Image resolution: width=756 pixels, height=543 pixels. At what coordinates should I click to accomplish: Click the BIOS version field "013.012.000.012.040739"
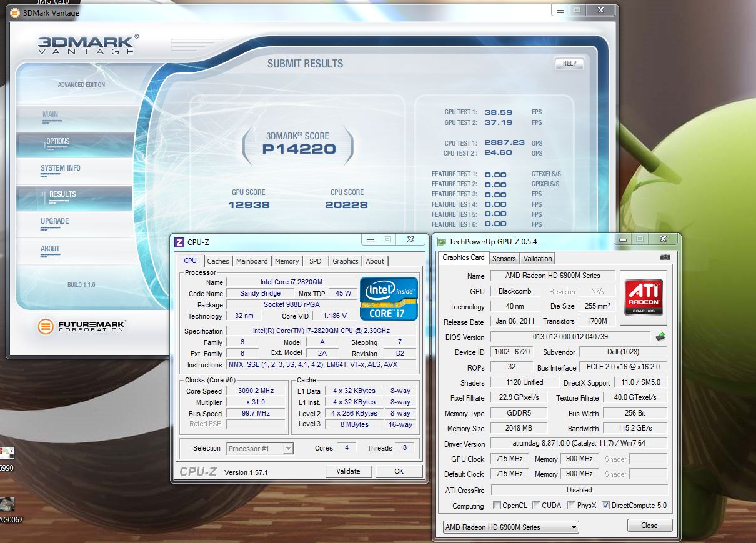[570, 337]
